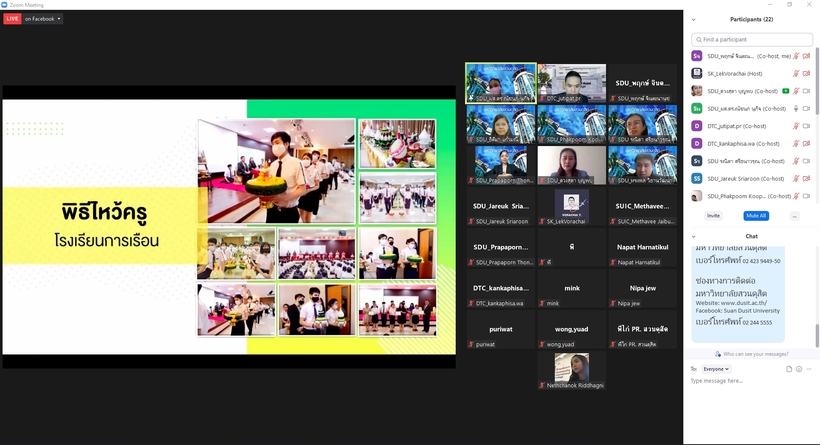The image size is (820, 445).
Task: Select the Netchanok Riddhagni video tile
Action: [572, 370]
